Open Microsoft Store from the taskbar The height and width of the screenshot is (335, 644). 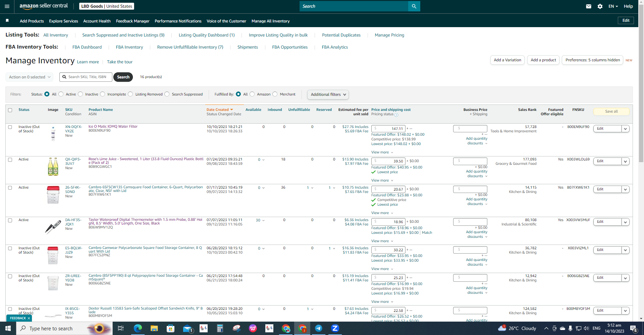click(x=171, y=328)
